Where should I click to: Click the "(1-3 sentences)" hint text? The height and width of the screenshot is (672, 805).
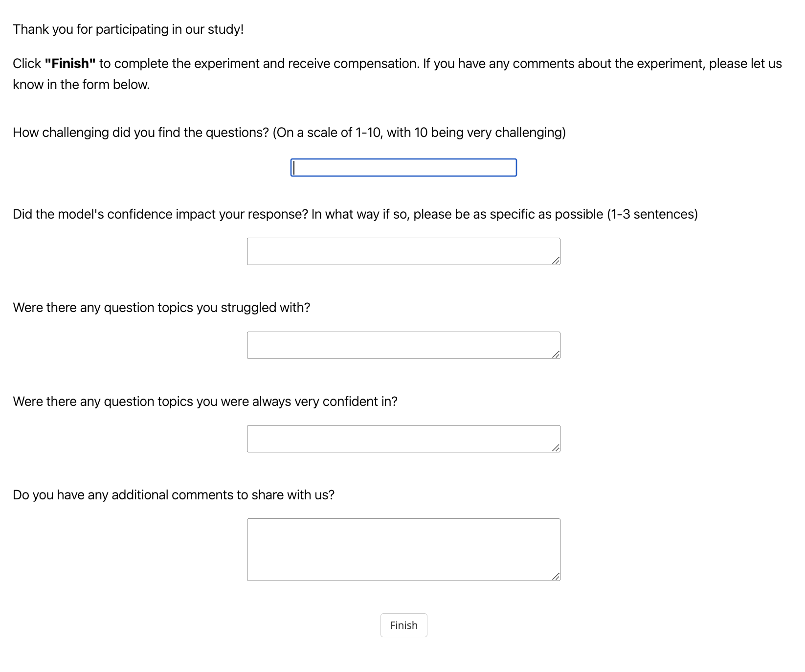click(652, 214)
